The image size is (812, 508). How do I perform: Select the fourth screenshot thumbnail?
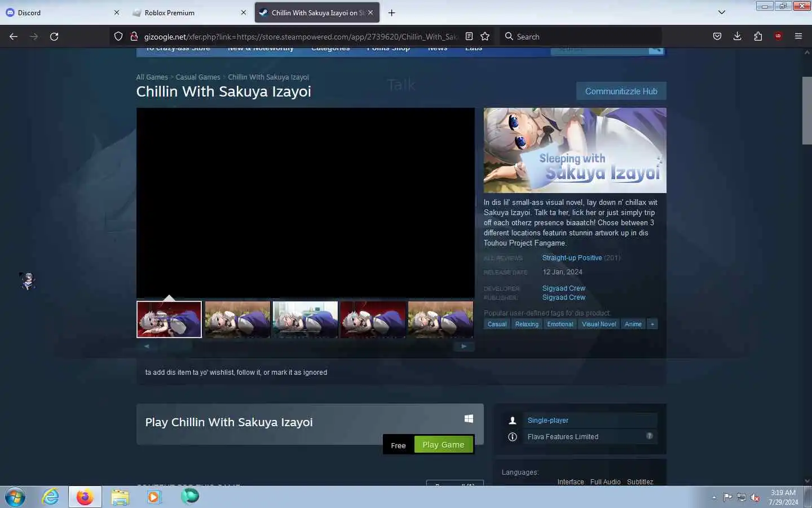pyautogui.click(x=373, y=319)
